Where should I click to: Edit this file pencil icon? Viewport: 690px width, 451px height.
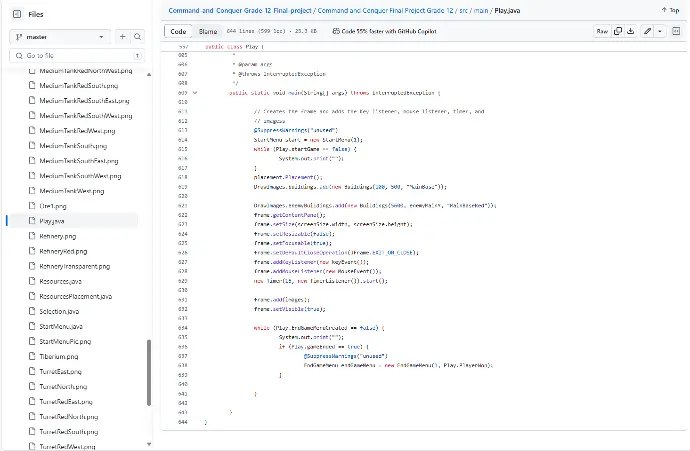[x=647, y=31]
